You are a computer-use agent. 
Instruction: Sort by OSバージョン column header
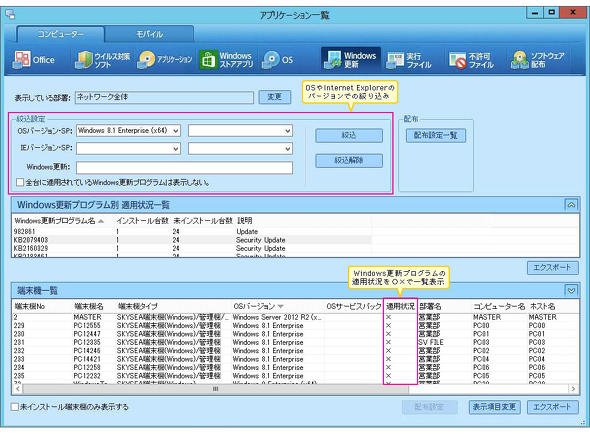258,306
